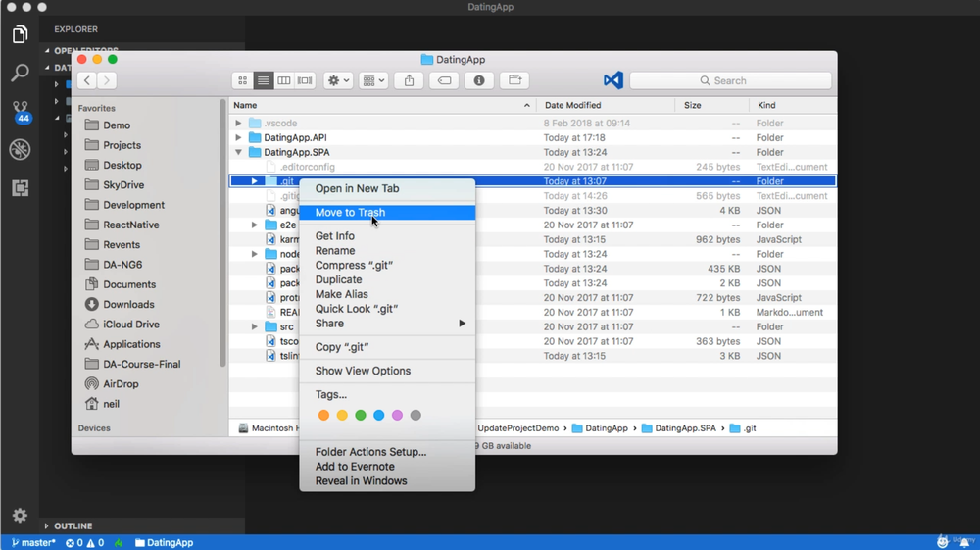The height and width of the screenshot is (550, 980).
Task: Click errors and warnings status bar indicator
Action: tap(85, 542)
